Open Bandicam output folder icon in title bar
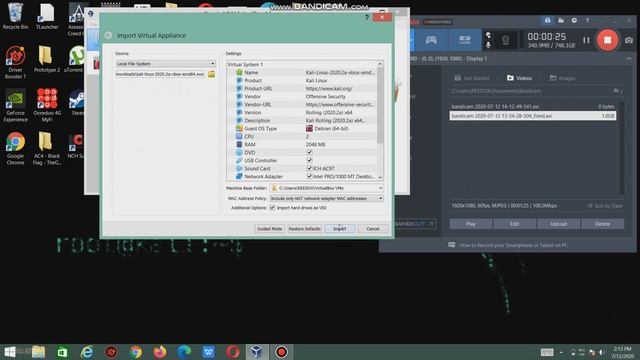This screenshot has height=360, width=640. 561,20
